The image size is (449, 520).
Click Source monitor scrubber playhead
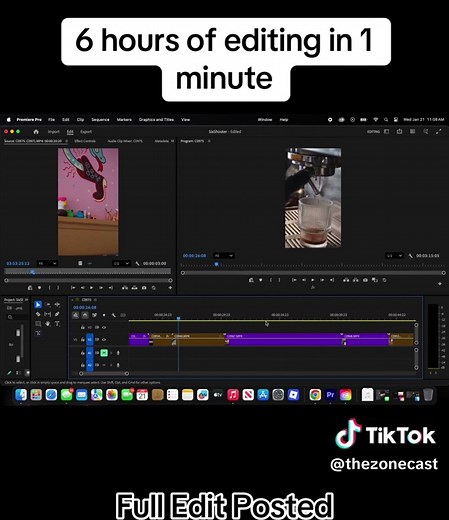point(33,272)
